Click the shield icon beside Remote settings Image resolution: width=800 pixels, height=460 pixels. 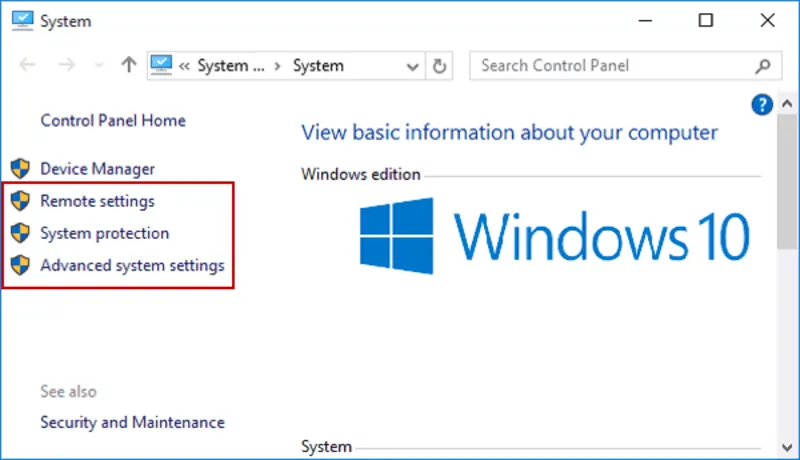(x=20, y=201)
